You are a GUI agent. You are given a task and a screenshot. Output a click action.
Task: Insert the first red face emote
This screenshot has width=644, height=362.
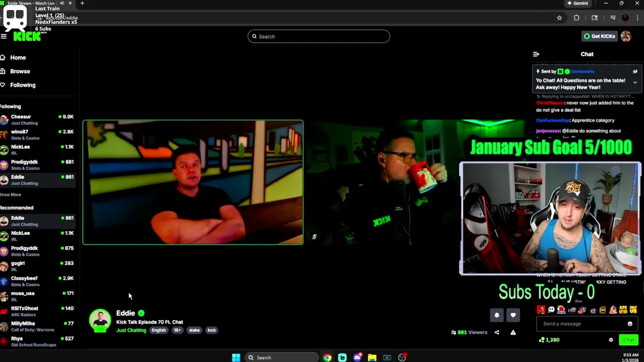coord(541,310)
